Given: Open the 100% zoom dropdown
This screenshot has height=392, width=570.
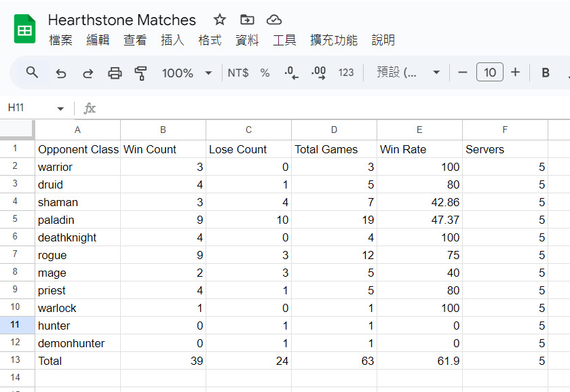Looking at the screenshot, I should pyautogui.click(x=187, y=73).
